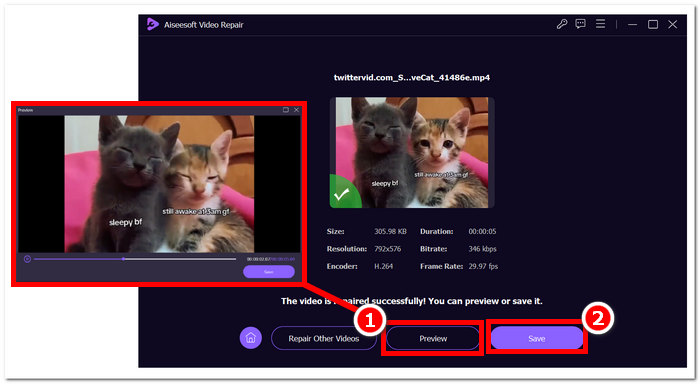Click the video frame in Preview window
This screenshot has height=384, width=700.
coord(159,184)
